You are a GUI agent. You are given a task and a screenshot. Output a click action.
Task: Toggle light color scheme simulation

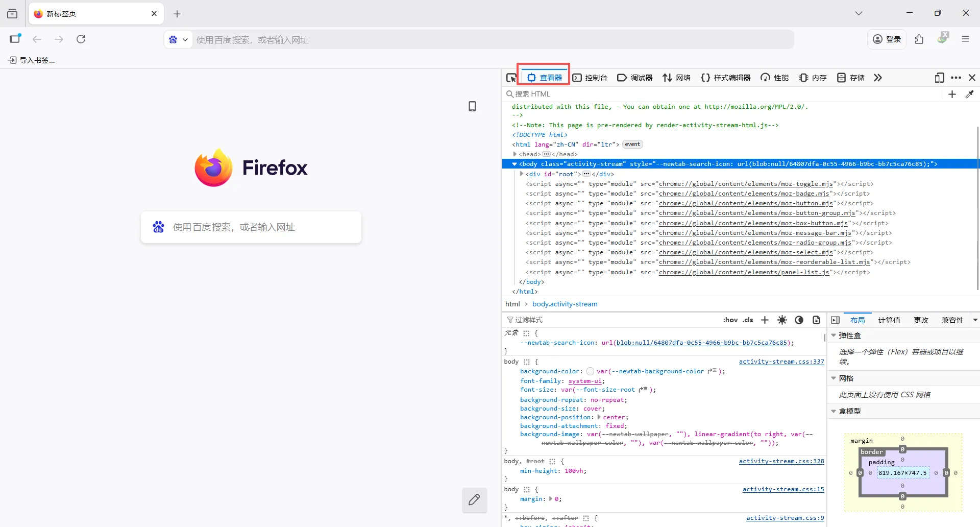coord(782,320)
